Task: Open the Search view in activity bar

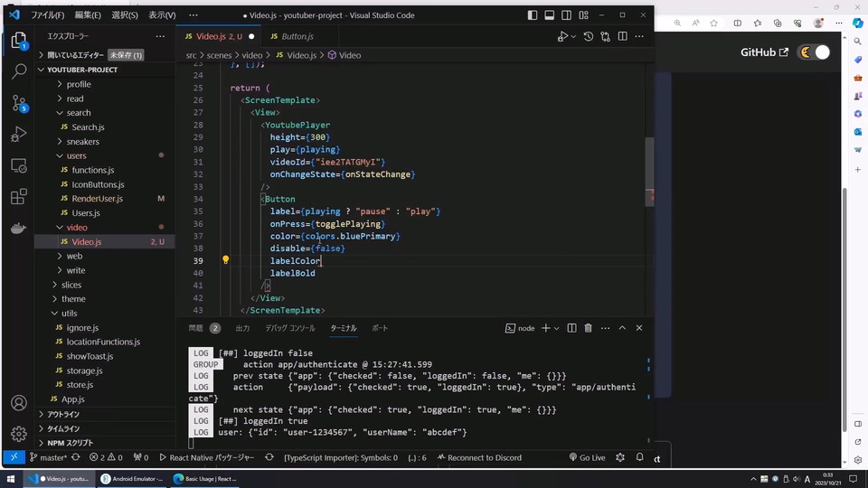Action: click(18, 71)
